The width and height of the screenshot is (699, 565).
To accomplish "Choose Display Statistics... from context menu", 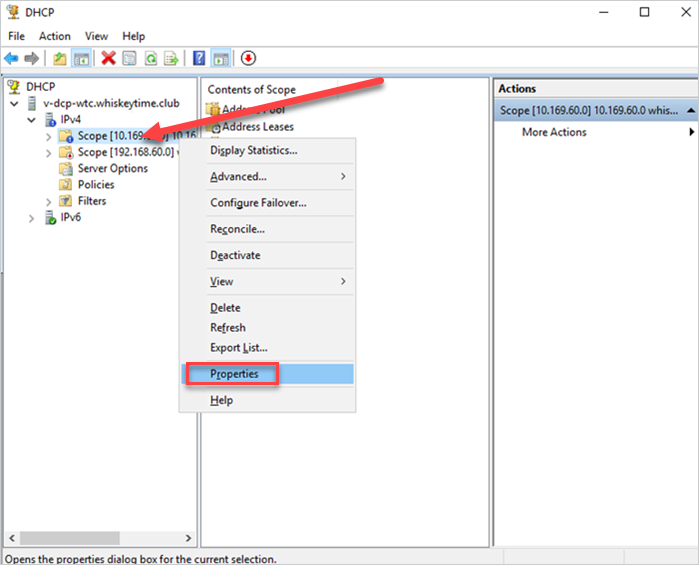I will [x=267, y=150].
